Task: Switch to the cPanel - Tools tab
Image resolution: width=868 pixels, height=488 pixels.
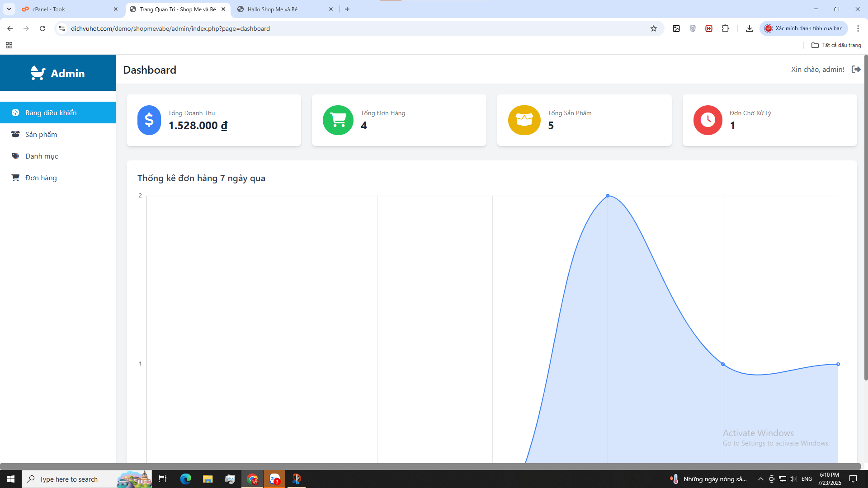Action: (68, 9)
